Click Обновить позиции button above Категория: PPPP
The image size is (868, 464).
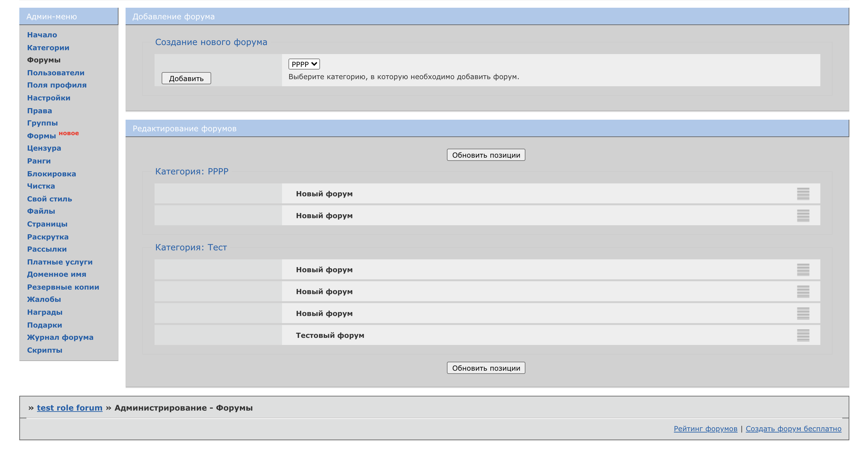(486, 155)
